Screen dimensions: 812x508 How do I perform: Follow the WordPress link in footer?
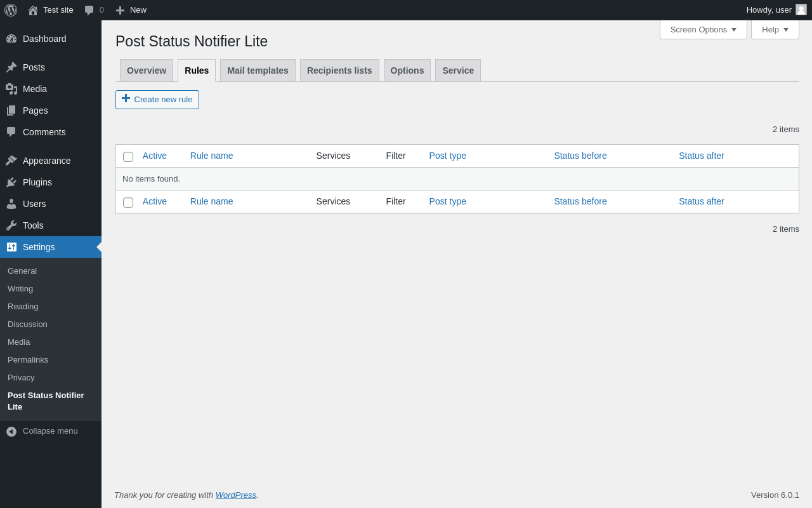pyautogui.click(x=236, y=495)
